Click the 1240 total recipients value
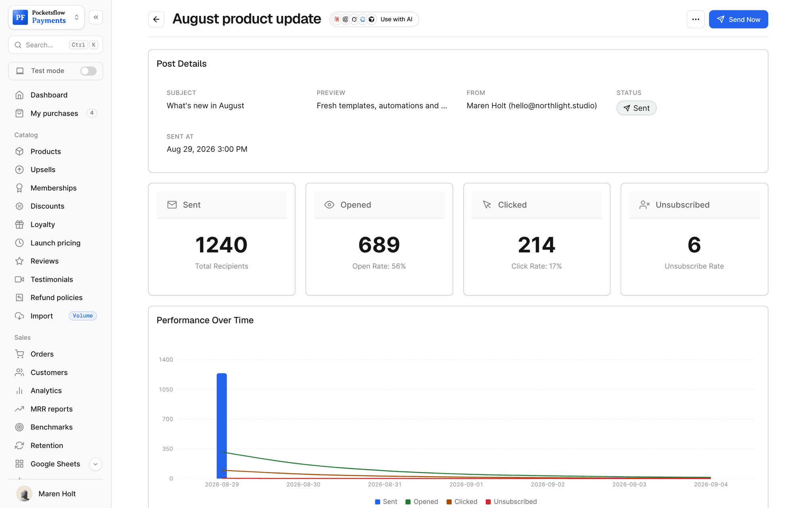The image size is (812, 508). (221, 244)
